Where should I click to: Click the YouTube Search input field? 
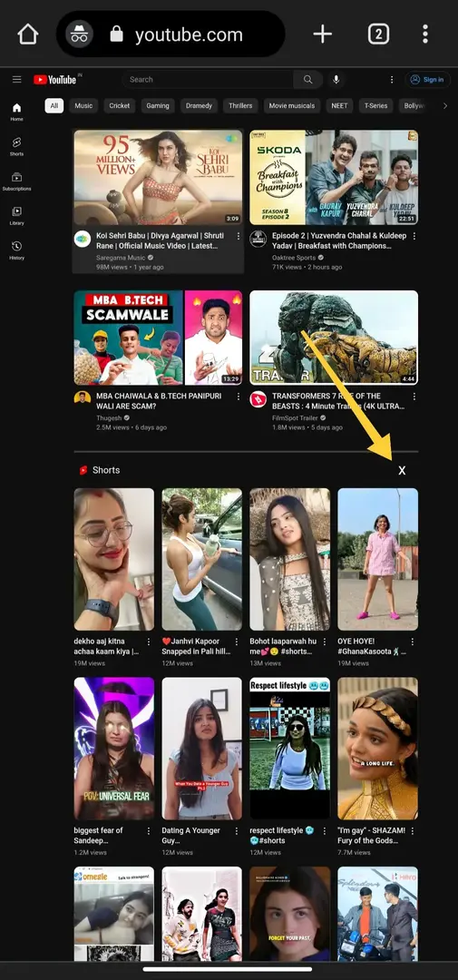(x=208, y=79)
